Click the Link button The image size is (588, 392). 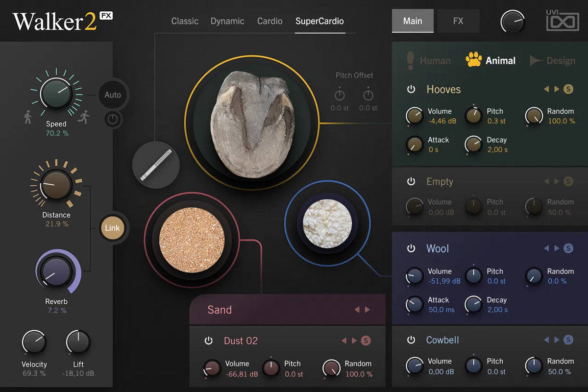click(112, 228)
